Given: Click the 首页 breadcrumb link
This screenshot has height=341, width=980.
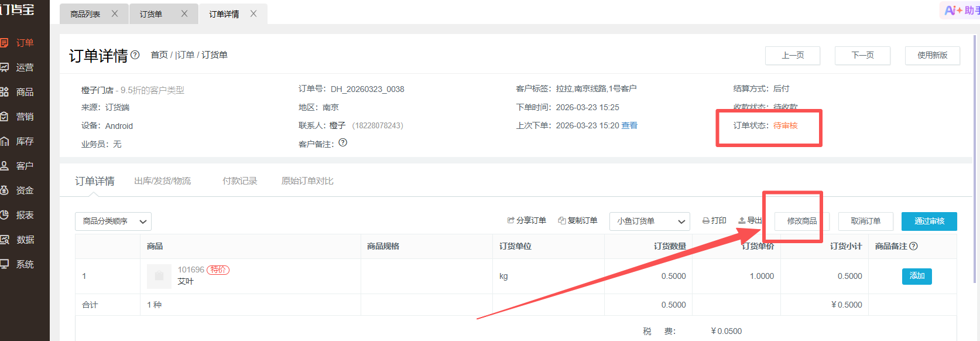Looking at the screenshot, I should [x=159, y=54].
